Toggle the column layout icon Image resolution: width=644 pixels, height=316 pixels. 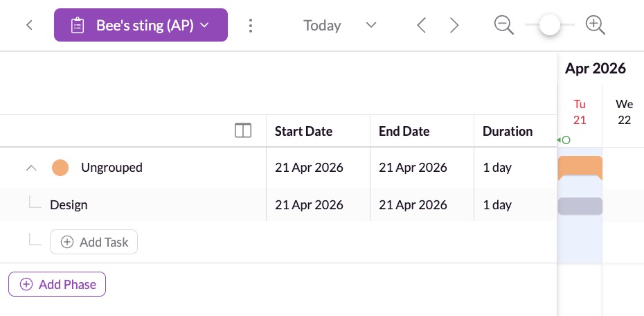[x=243, y=131]
